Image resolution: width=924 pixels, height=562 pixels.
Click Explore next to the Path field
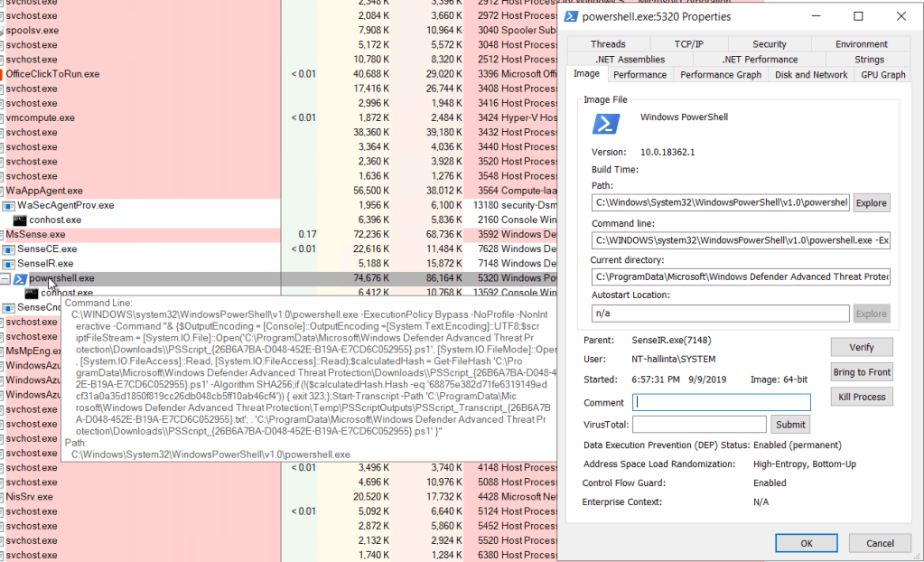[871, 203]
